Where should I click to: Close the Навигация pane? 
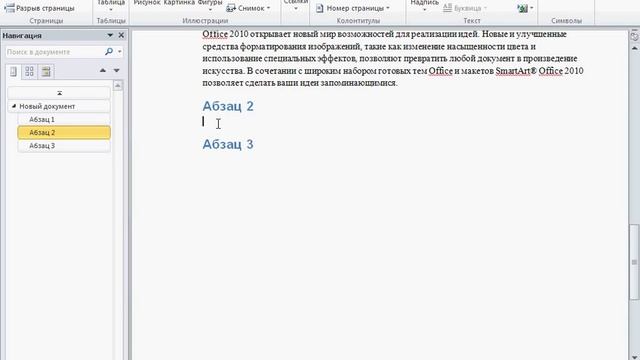pyautogui.click(x=121, y=36)
